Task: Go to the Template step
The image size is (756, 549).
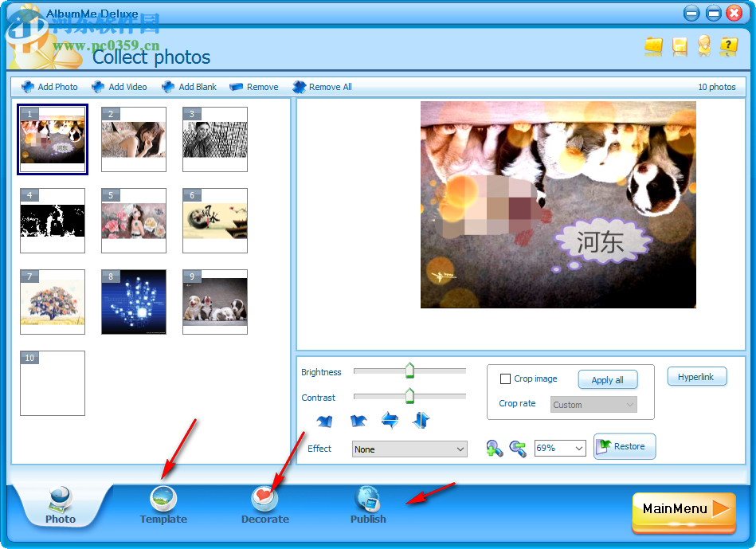Action: coord(163,506)
